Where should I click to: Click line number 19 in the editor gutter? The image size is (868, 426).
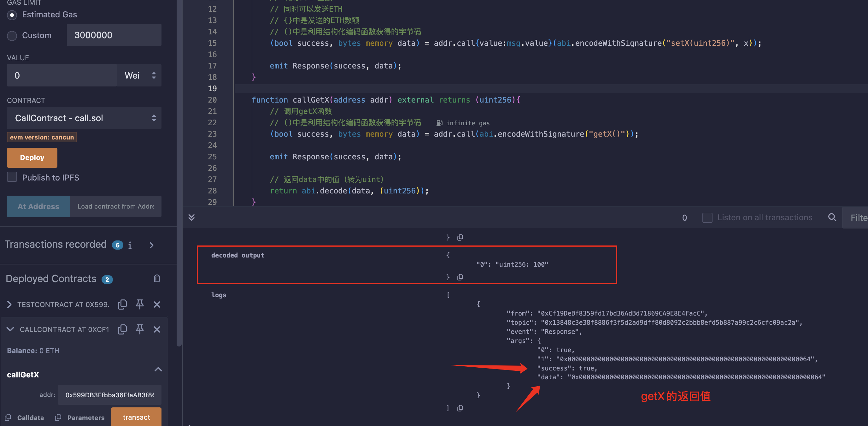pos(212,89)
